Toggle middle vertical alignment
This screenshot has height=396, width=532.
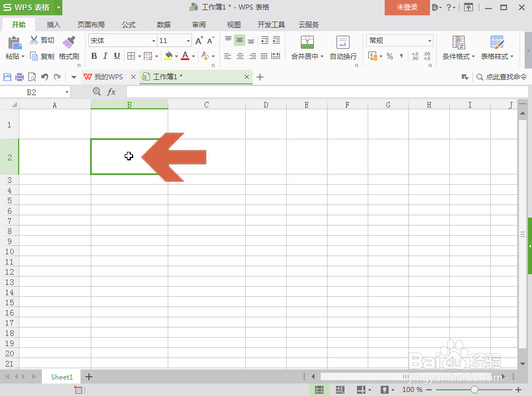[x=240, y=40]
